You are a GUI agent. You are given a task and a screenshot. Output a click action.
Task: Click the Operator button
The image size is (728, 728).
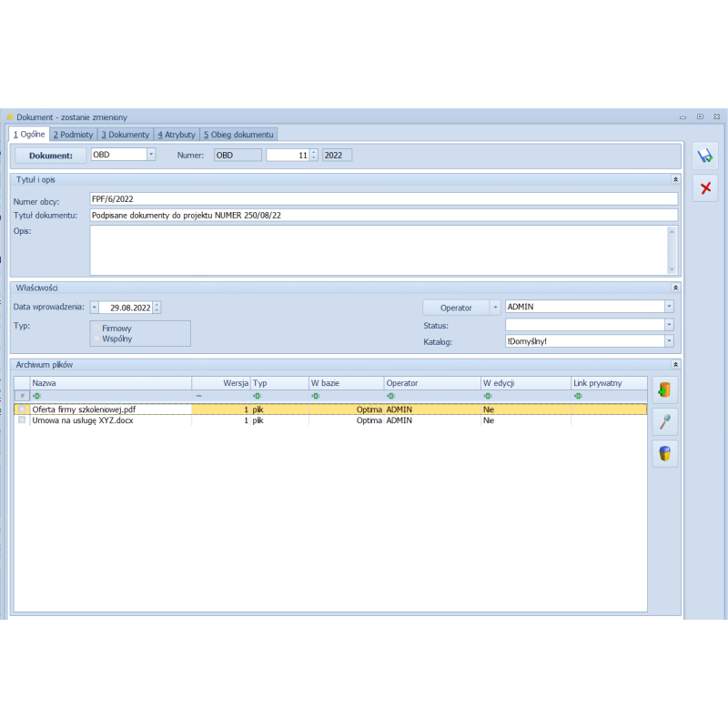(x=456, y=308)
